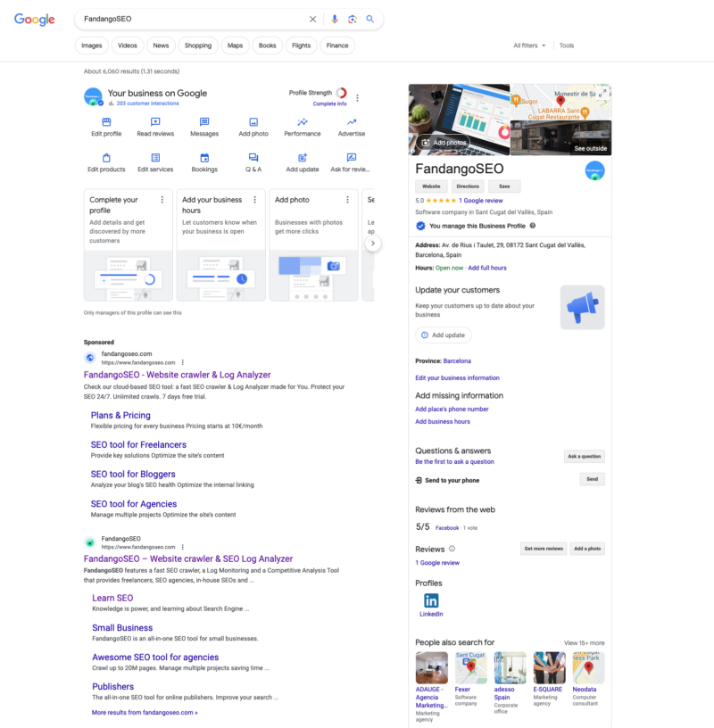Image resolution: width=714 pixels, height=728 pixels.
Task: View 15+ more related businesses
Action: click(585, 643)
